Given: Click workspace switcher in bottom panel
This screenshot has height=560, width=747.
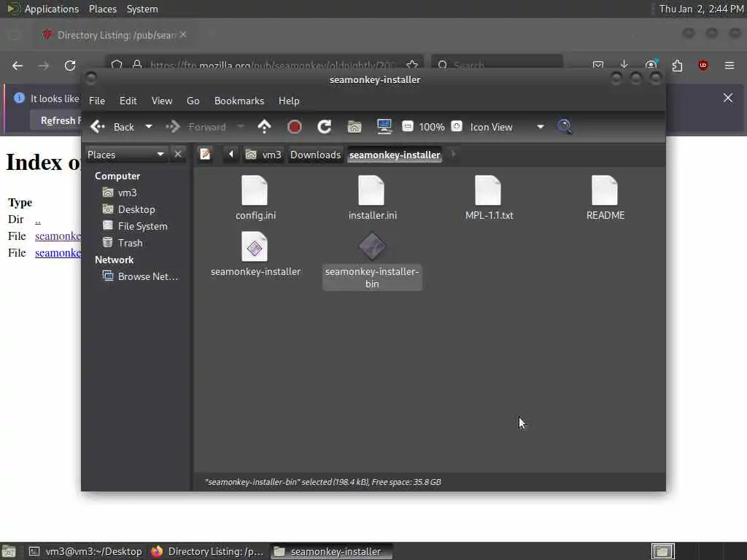Looking at the screenshot, I should tap(662, 551).
